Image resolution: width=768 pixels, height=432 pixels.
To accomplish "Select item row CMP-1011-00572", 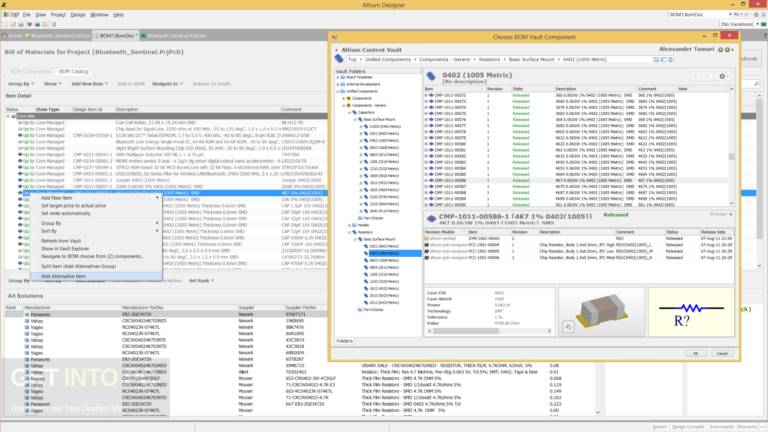I will point(578,95).
